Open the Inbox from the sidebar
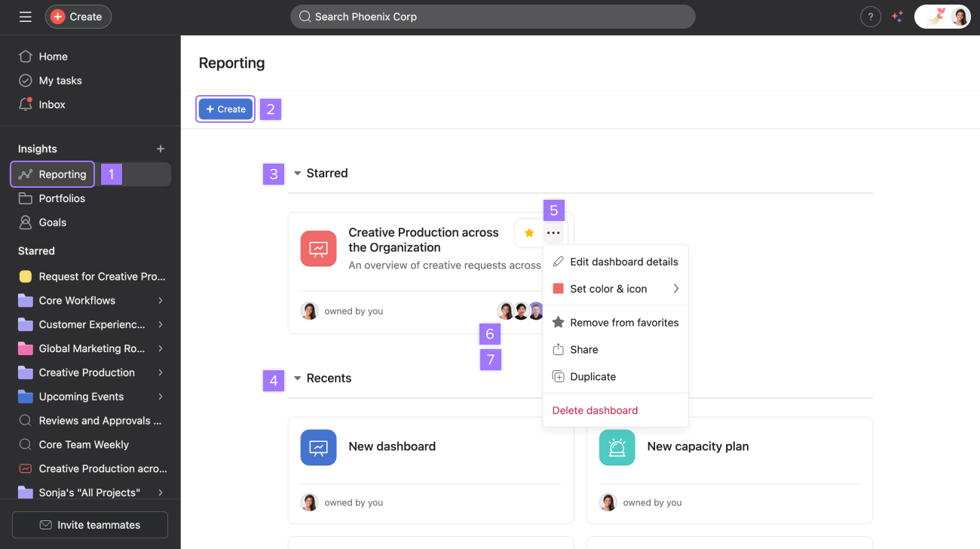This screenshot has height=549, width=980. tap(51, 104)
